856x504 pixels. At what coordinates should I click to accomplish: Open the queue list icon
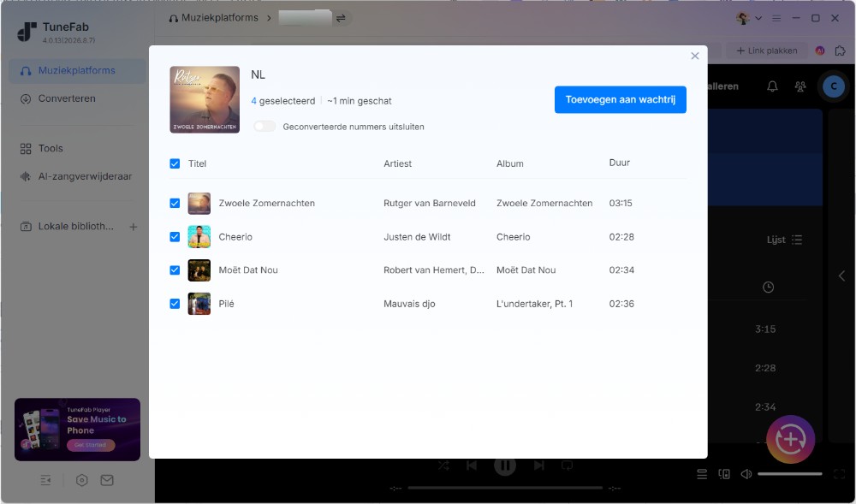point(702,474)
